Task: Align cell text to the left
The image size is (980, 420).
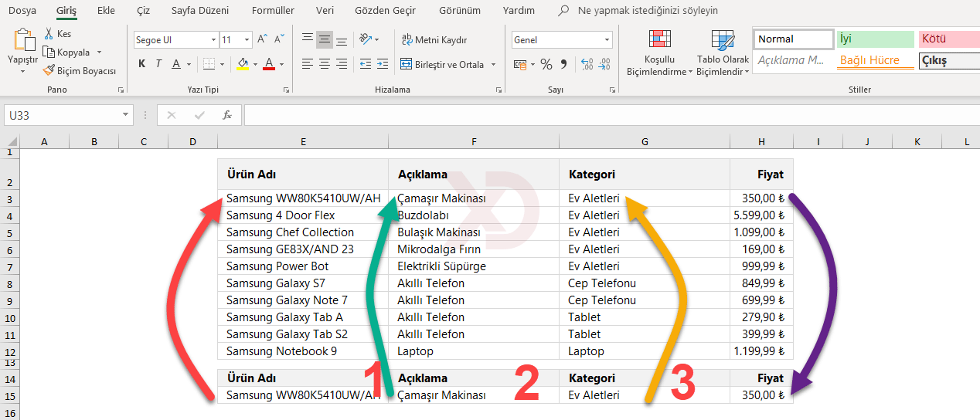Action: pos(308,64)
